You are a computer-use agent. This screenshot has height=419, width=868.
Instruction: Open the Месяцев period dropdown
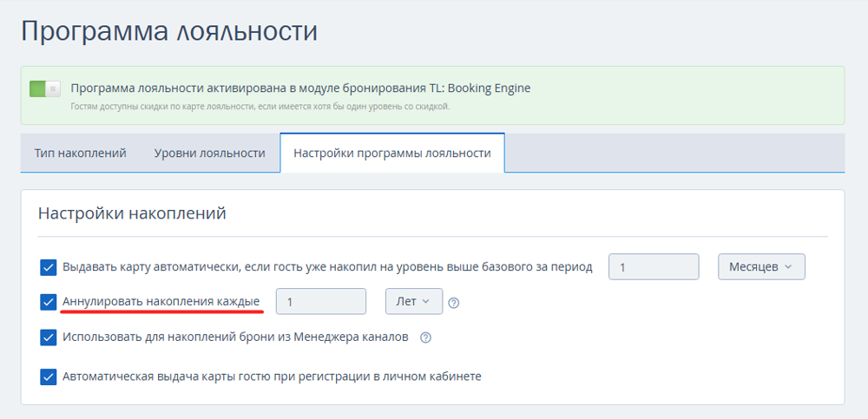click(761, 267)
